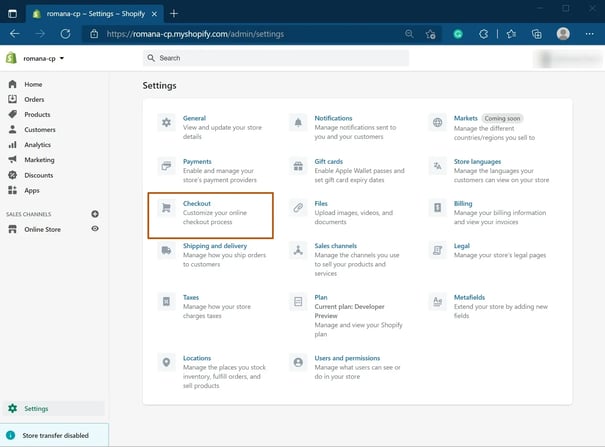The width and height of the screenshot is (605, 447).
Task: Go to Analytics in the sidebar
Action: tap(37, 145)
